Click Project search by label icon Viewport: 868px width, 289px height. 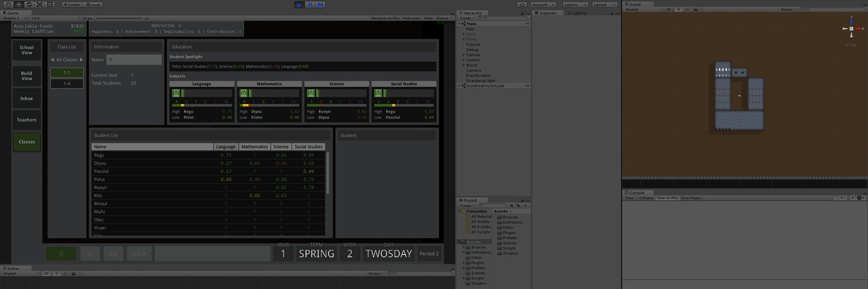click(x=519, y=205)
